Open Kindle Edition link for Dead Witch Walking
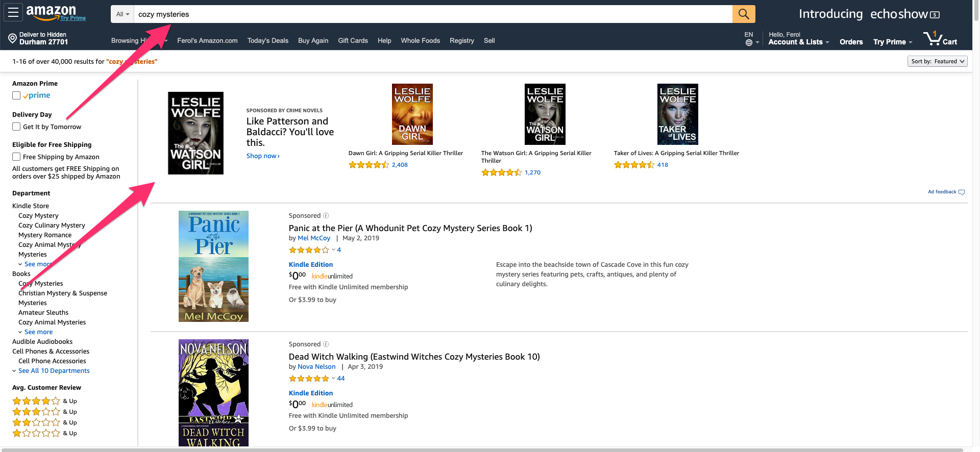The width and height of the screenshot is (980, 452). click(x=311, y=393)
